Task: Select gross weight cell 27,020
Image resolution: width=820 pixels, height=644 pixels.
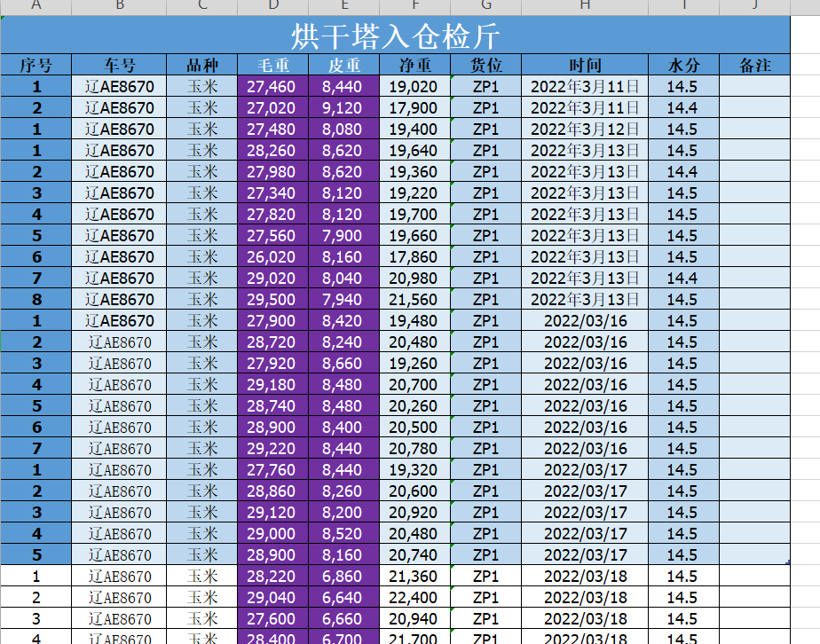Action: (273, 107)
